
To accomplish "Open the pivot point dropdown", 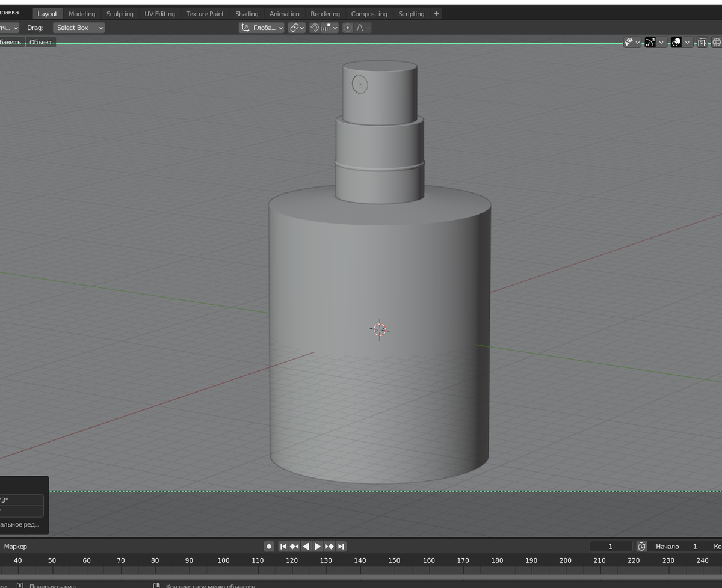I will (x=297, y=28).
